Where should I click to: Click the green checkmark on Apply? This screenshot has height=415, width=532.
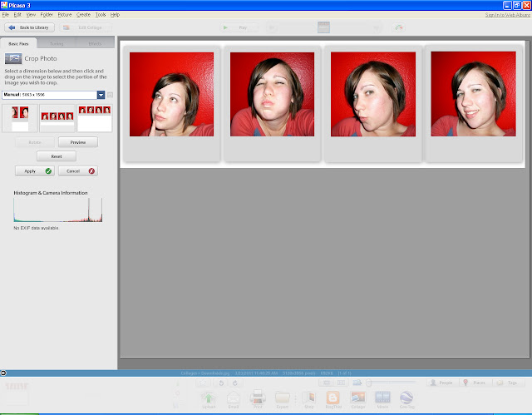48,171
